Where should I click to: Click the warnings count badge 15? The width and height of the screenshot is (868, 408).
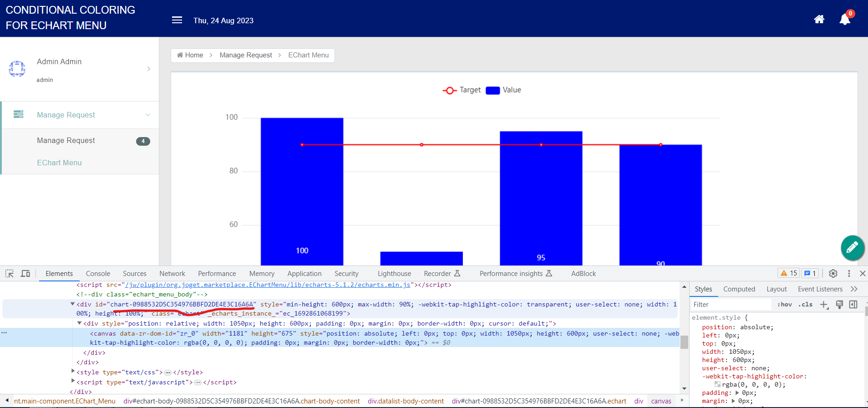(789, 273)
